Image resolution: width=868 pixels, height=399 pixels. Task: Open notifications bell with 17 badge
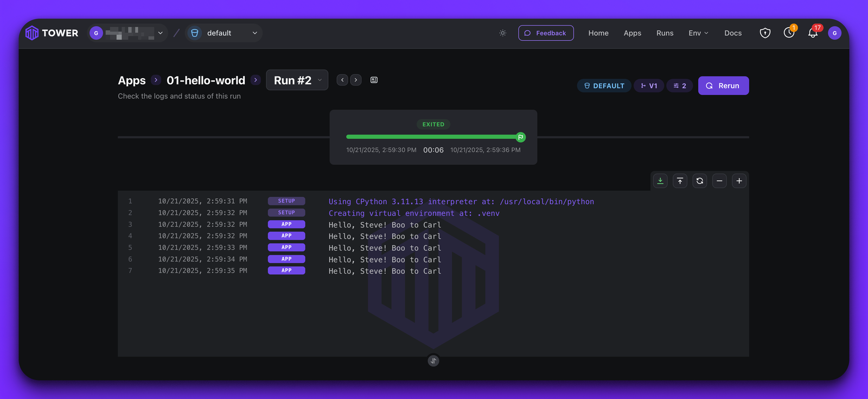pos(813,33)
